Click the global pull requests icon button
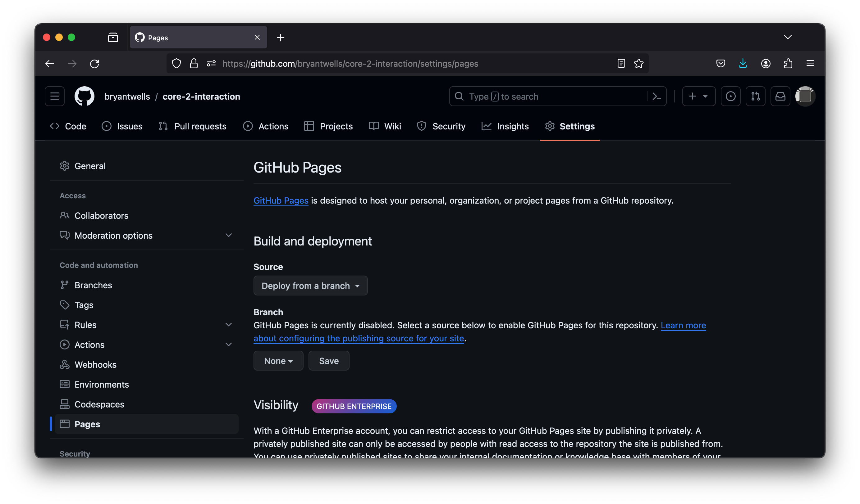This screenshot has height=504, width=860. (x=755, y=97)
